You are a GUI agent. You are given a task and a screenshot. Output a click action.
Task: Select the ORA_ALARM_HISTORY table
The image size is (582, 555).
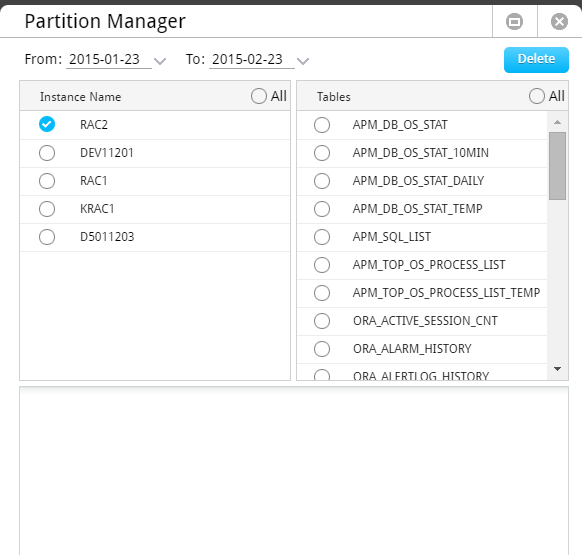coord(322,349)
